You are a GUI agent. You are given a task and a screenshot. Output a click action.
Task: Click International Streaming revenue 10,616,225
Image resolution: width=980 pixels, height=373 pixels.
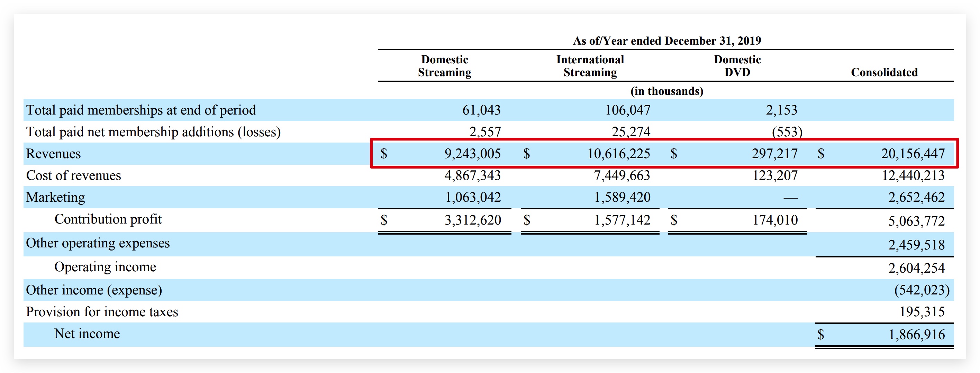point(619,154)
